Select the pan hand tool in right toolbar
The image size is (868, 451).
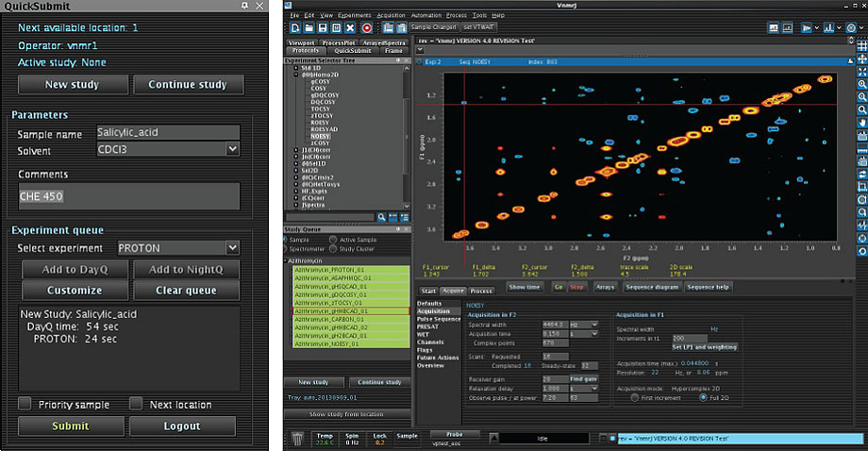tap(862, 123)
